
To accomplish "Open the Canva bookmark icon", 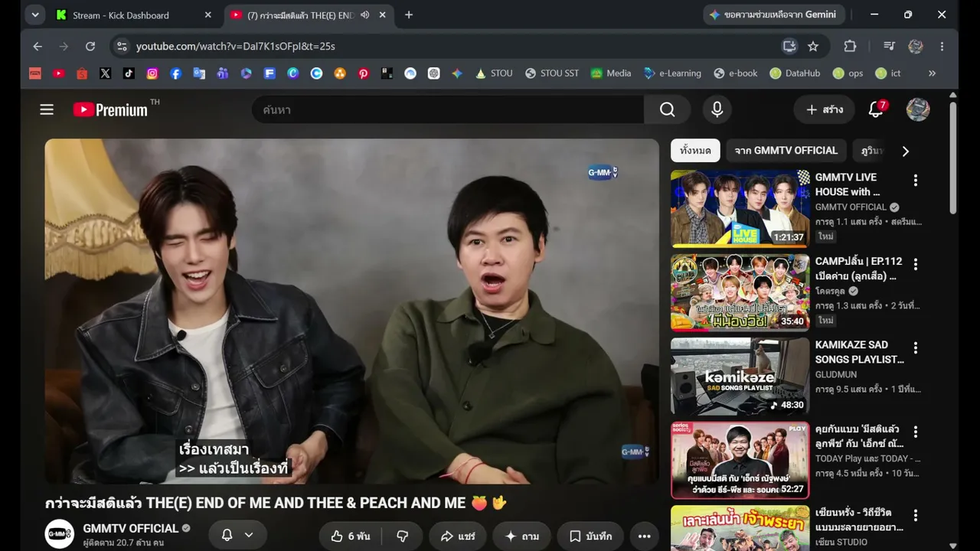I will point(293,73).
